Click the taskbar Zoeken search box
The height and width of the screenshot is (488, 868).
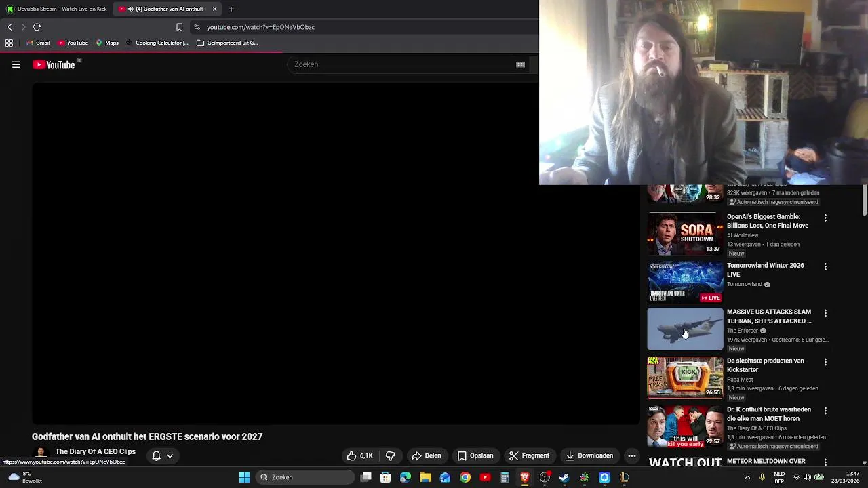pos(305,477)
